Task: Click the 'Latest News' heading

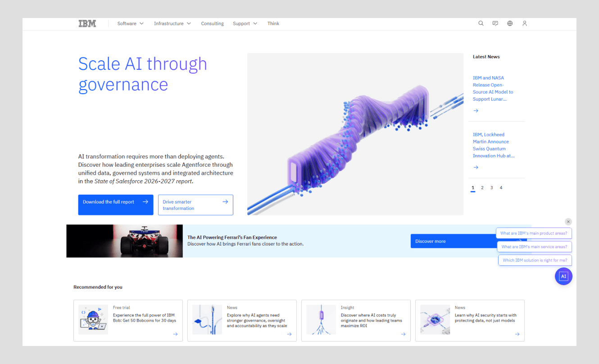Action: click(486, 57)
